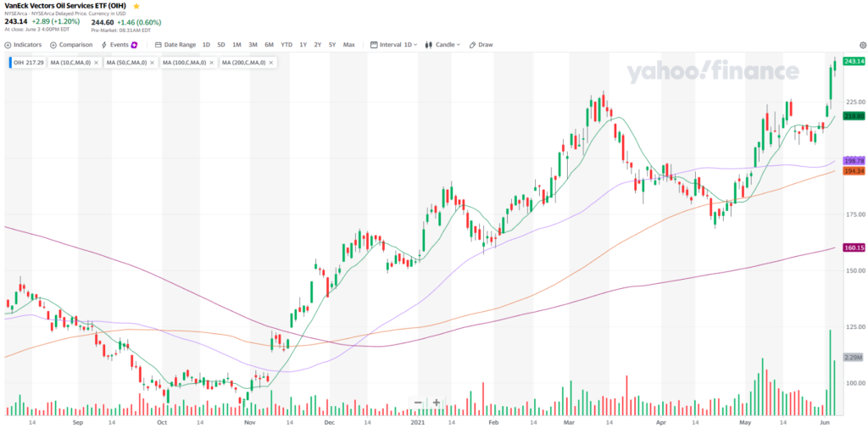Click the 198.78 purple MA price tag
The image size is (868, 428).
[854, 160]
